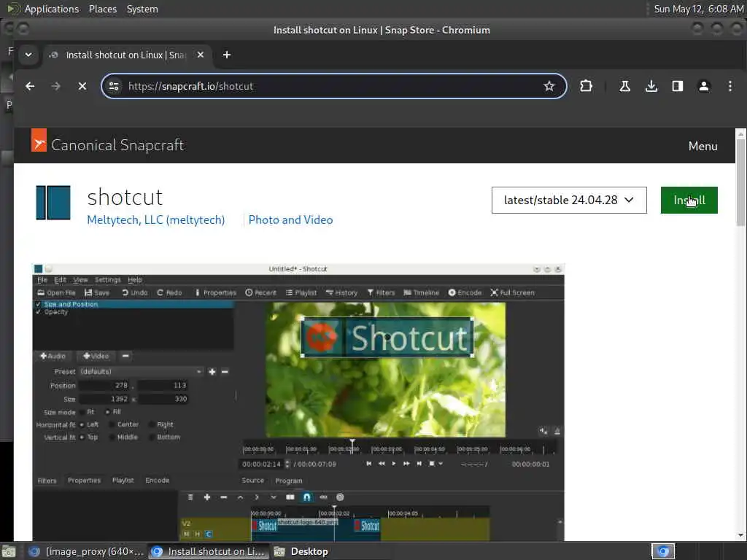
Task: Click the scrollbar down arrow
Action: [x=740, y=535]
